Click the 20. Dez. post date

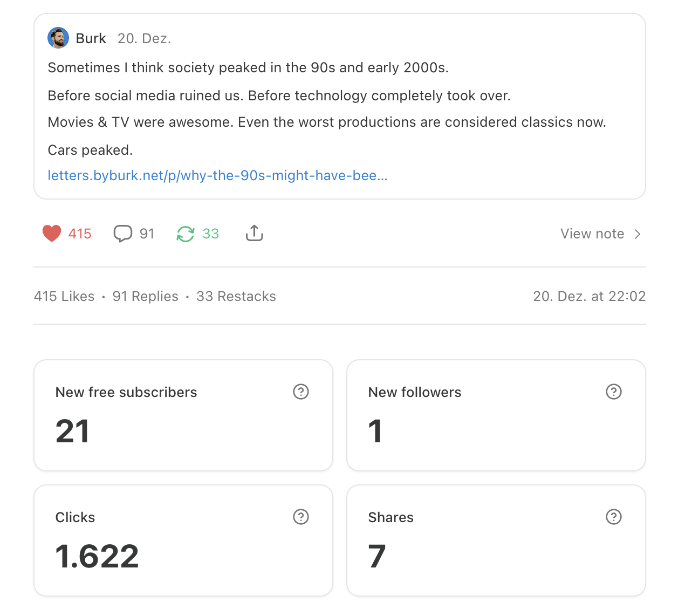(144, 38)
